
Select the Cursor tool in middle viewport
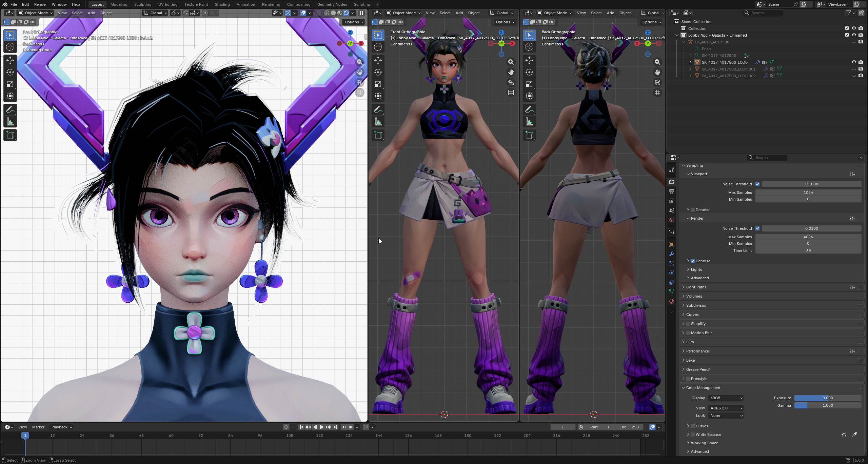coord(378,47)
